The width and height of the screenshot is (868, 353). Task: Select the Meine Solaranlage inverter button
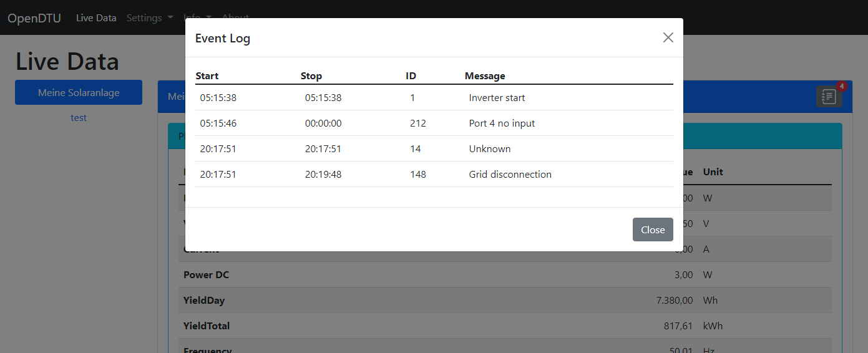coord(79,92)
